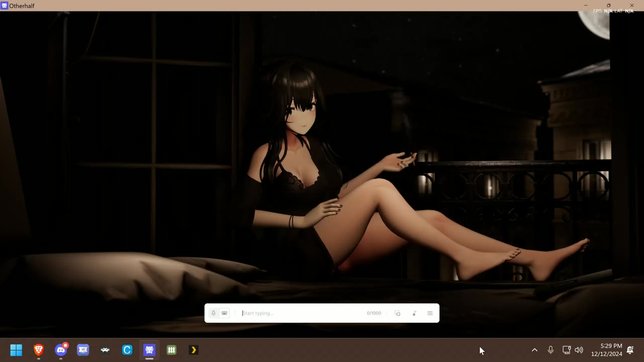Switch to keyboard text input mode
Image resolution: width=644 pixels, height=362 pixels.
(x=224, y=313)
